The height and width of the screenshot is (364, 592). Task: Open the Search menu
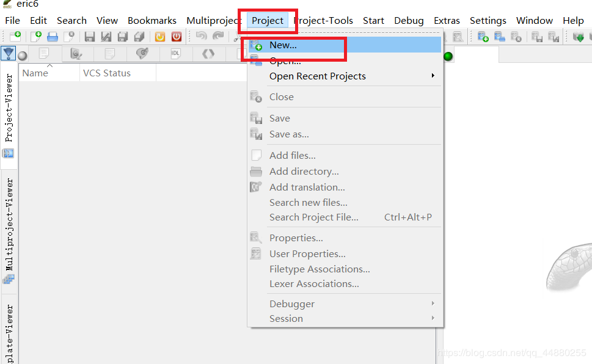[71, 20]
